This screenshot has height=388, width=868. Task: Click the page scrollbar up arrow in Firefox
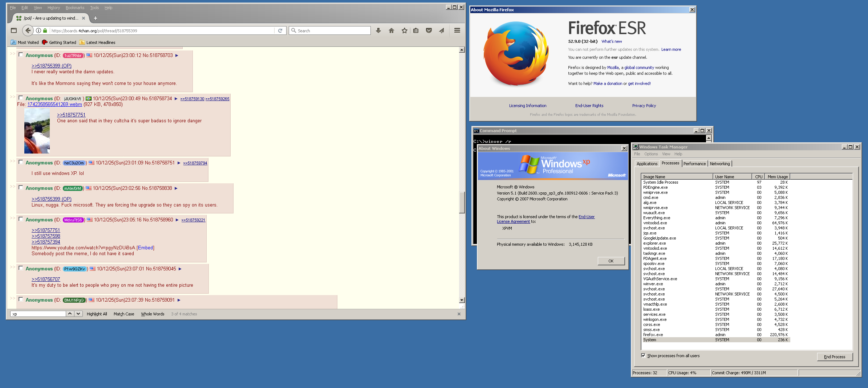462,50
